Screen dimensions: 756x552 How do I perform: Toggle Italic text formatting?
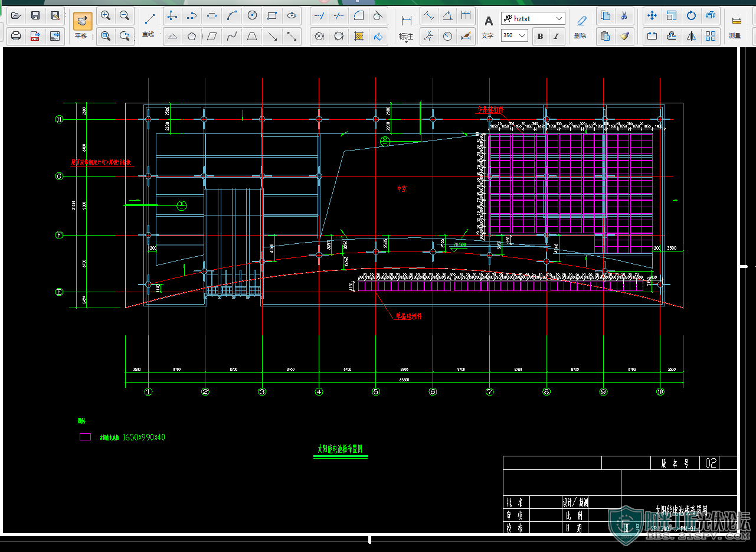[x=556, y=36]
